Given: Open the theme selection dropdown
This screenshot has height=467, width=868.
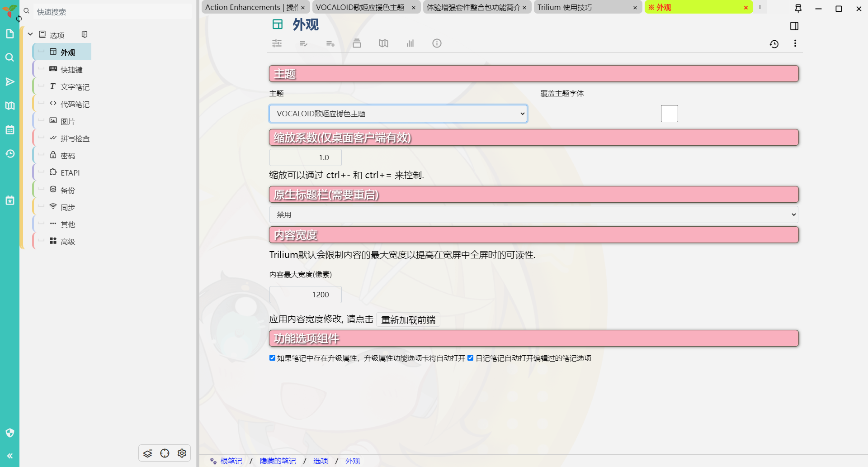Looking at the screenshot, I should 398,114.
